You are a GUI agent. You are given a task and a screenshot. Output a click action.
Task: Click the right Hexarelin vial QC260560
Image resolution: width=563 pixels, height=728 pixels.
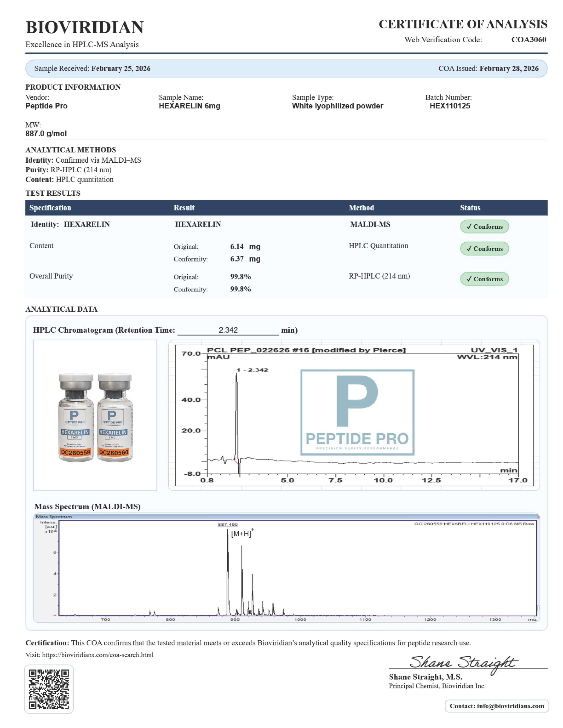(x=115, y=417)
